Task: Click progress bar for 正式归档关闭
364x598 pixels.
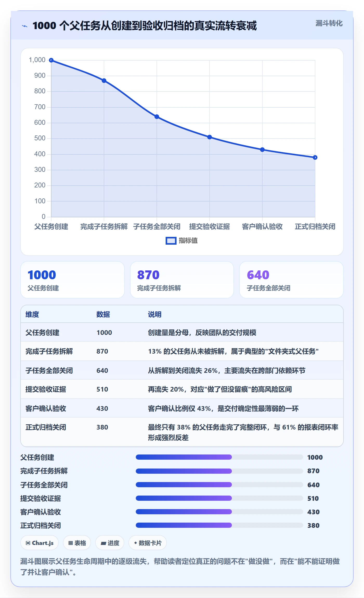Action: coord(219,525)
